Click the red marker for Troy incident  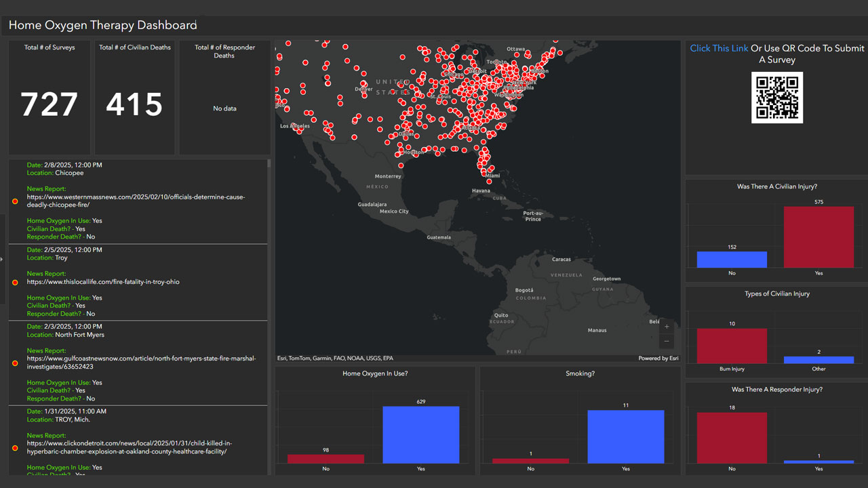[x=15, y=282]
